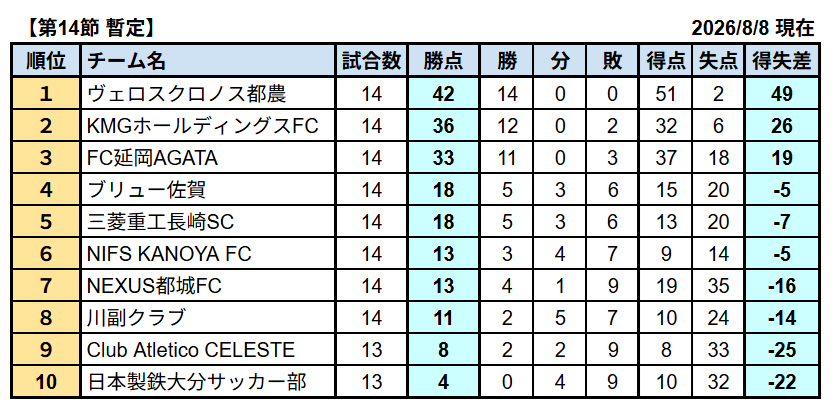Select team name ヴェロスクロノス都農
The width and height of the screenshot is (834, 413).
click(x=207, y=95)
